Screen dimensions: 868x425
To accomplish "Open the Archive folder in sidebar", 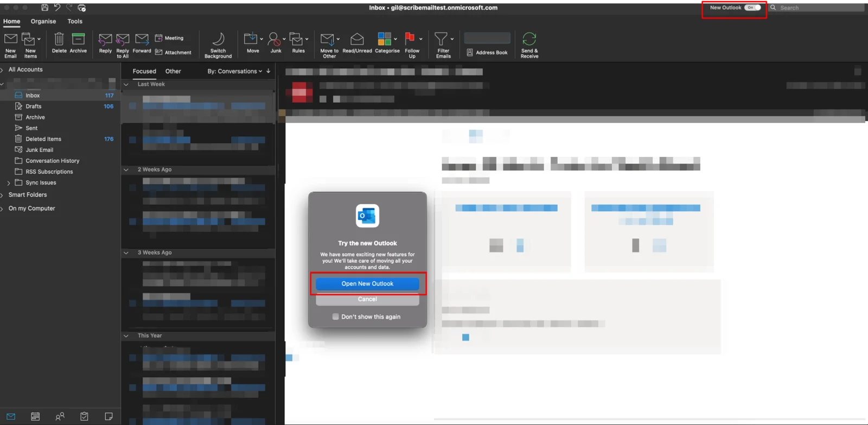I will [60, 117].
